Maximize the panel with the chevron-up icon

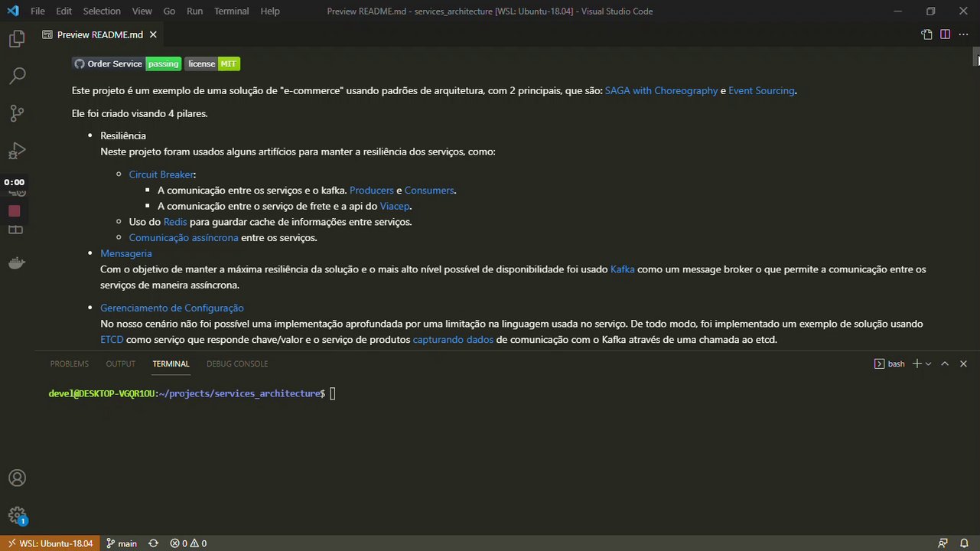coord(945,364)
